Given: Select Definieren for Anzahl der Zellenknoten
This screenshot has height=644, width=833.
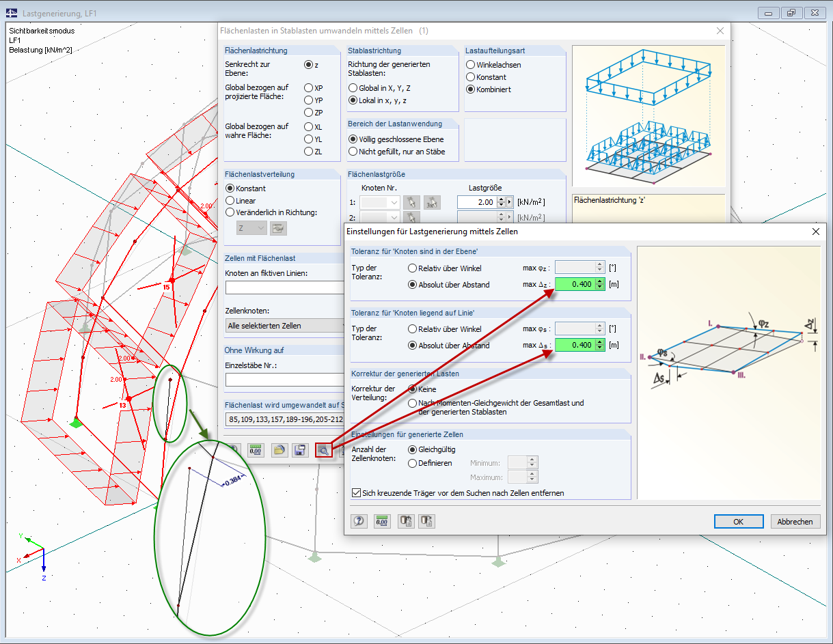Looking at the screenshot, I should 412,463.
